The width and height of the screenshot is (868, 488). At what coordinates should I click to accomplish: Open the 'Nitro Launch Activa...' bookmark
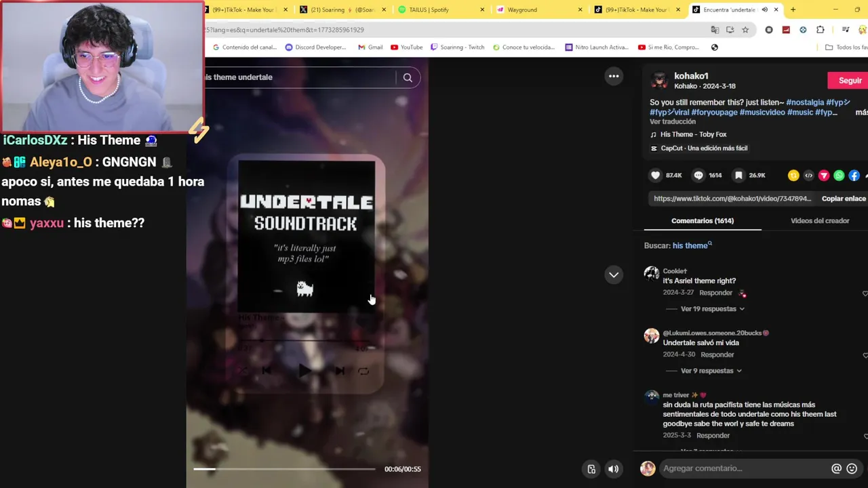[597, 47]
